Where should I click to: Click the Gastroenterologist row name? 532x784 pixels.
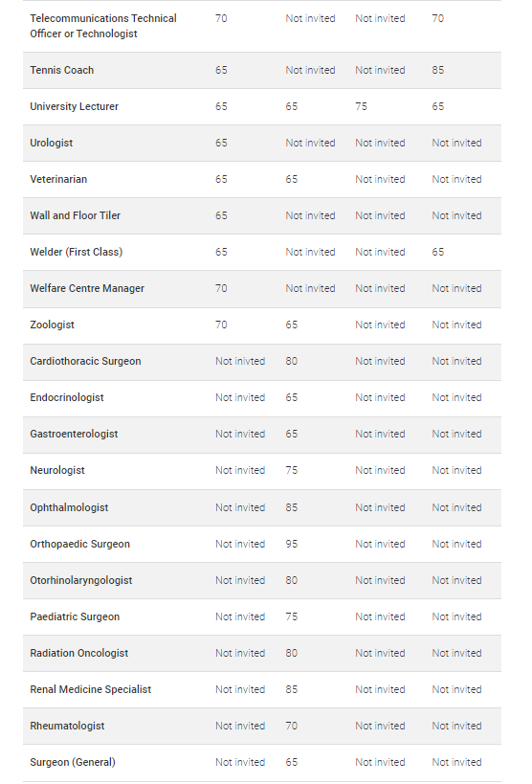(74, 434)
